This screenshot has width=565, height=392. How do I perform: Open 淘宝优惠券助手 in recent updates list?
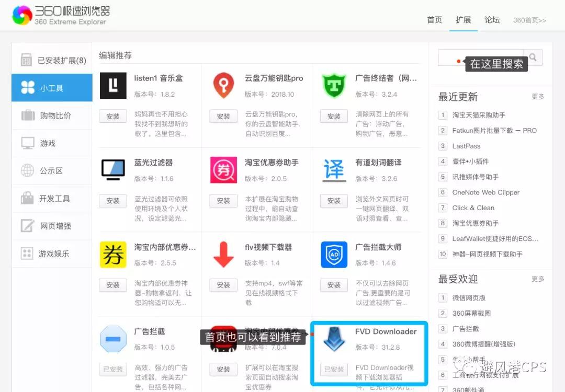pos(476,224)
